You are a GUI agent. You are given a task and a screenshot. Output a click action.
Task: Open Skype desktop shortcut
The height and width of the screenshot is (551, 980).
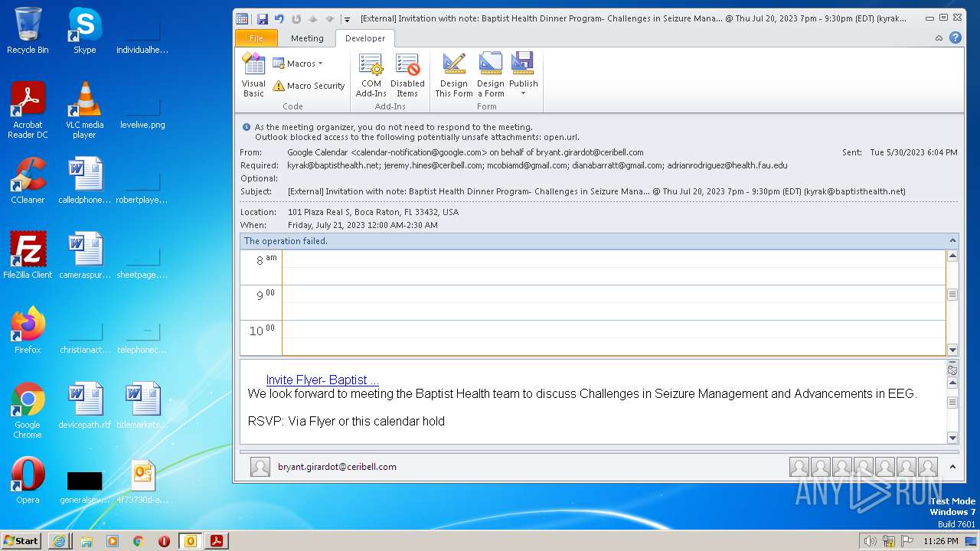click(x=84, y=31)
